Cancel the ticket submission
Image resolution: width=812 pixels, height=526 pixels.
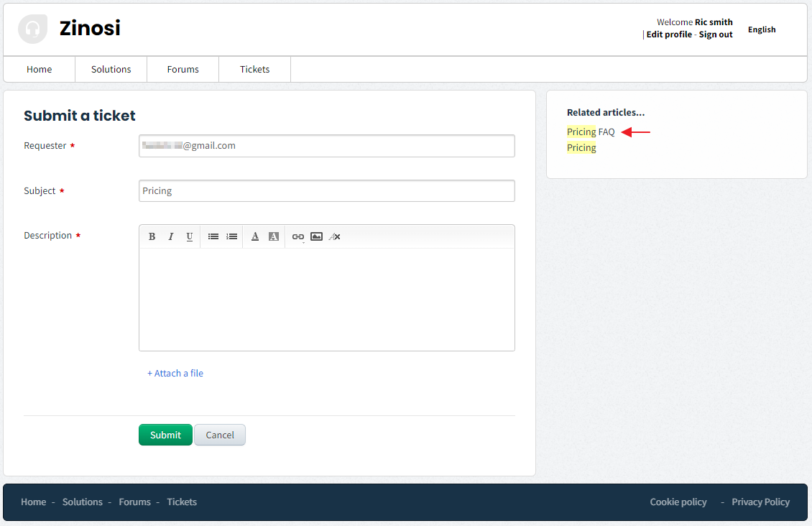click(220, 435)
